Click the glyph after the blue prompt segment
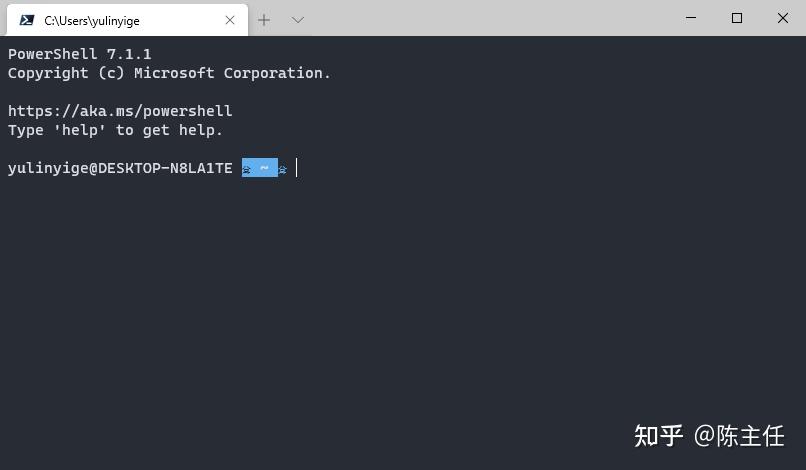Screen dimensions: 806x470 click(x=283, y=169)
